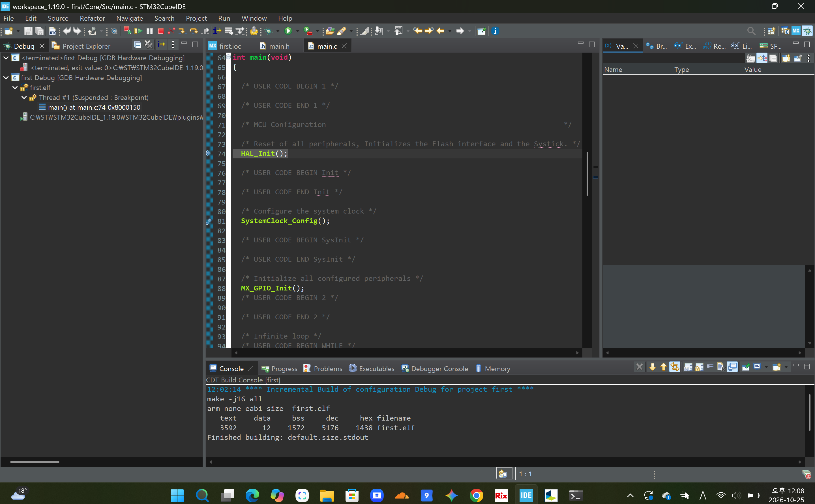Toggle Pin Console icon
Viewport: 815px width, 504px height.
[x=746, y=367]
